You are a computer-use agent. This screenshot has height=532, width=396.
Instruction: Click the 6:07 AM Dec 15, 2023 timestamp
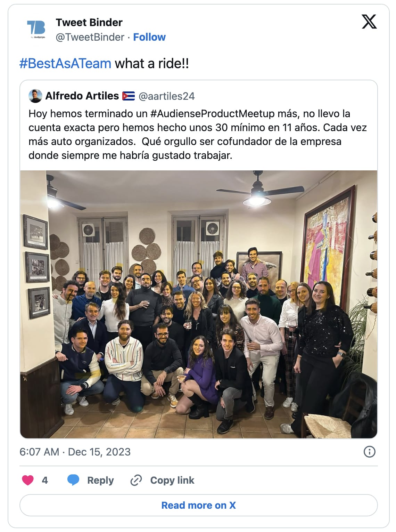pos(75,452)
